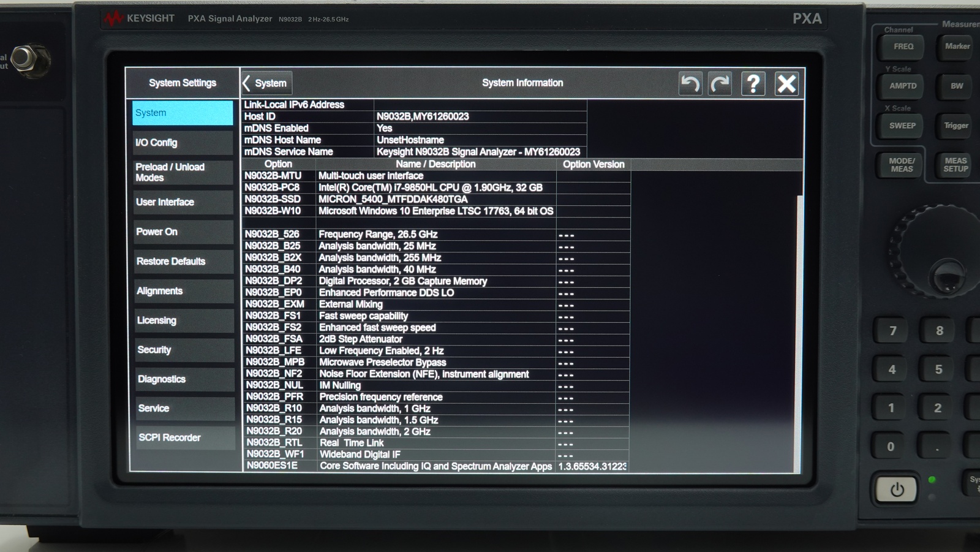The width and height of the screenshot is (980, 552).
Task: Select the N9032B_RTL Real Time Link row
Action: [436, 443]
